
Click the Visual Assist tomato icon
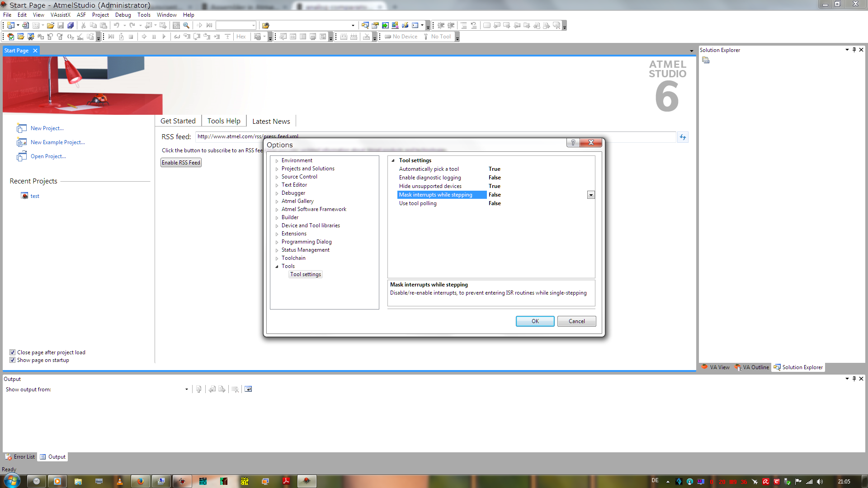pyautogui.click(x=11, y=37)
